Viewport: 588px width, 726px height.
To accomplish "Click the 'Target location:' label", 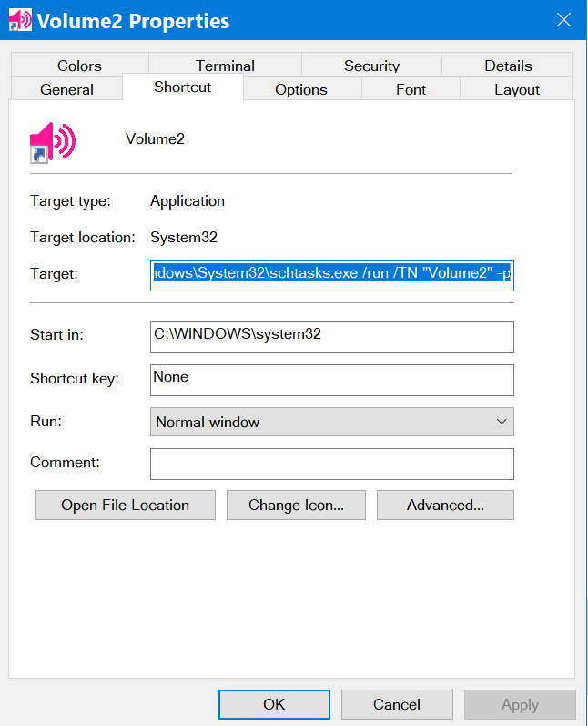I will click(x=83, y=238).
